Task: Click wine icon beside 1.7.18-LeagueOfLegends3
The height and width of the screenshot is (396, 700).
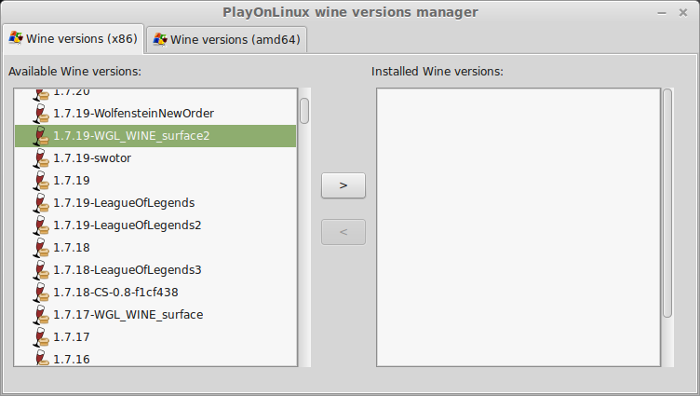Action: 41,270
